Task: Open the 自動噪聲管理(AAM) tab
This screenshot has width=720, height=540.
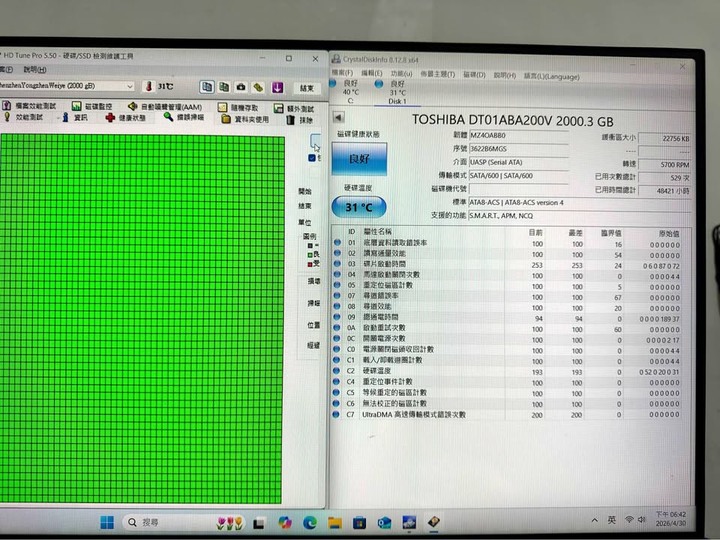Action: tap(165, 107)
